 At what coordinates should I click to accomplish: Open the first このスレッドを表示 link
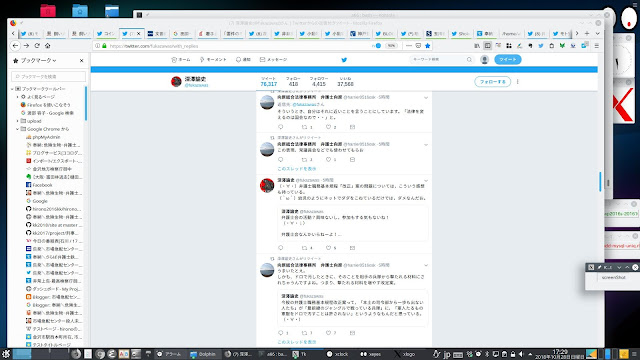click(x=297, y=169)
